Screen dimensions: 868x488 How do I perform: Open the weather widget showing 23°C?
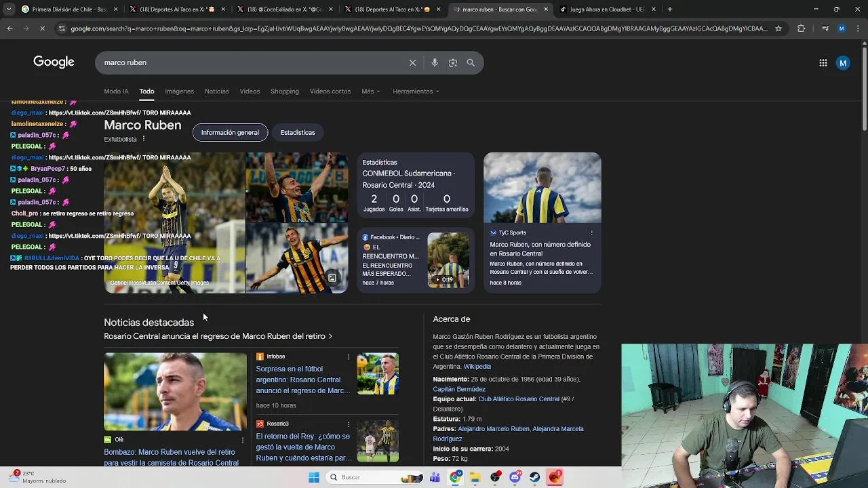tap(38, 477)
